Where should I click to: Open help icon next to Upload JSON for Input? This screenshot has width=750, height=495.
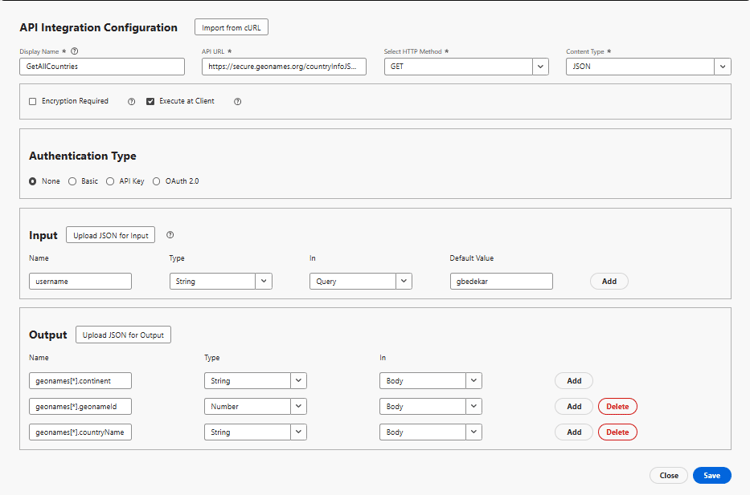coord(170,235)
